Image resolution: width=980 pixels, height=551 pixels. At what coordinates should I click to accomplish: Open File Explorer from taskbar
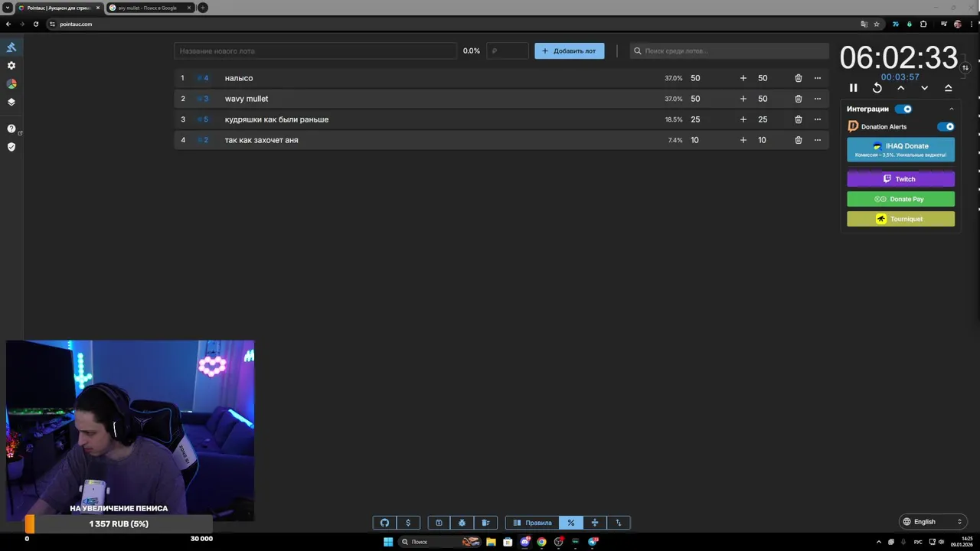tap(491, 542)
